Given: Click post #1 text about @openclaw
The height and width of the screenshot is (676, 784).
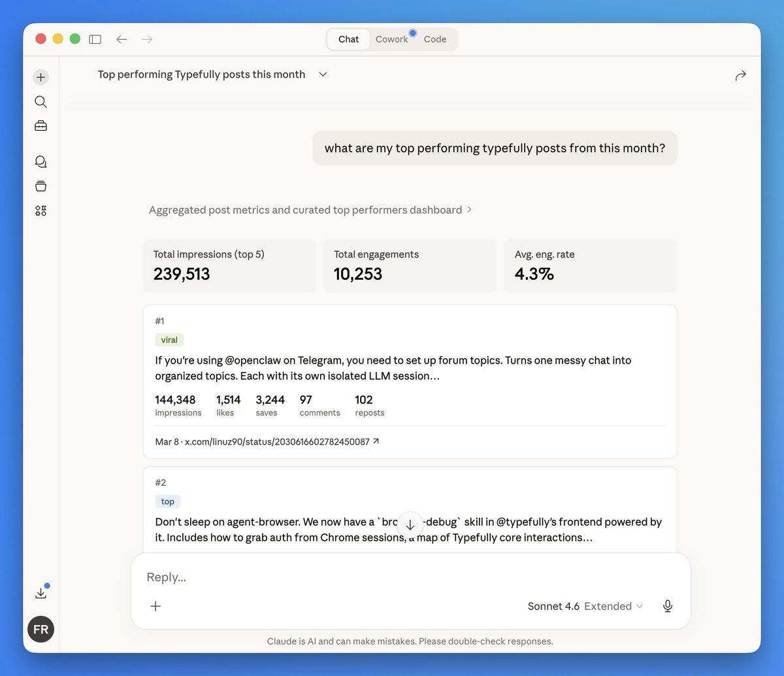Looking at the screenshot, I should (x=393, y=368).
